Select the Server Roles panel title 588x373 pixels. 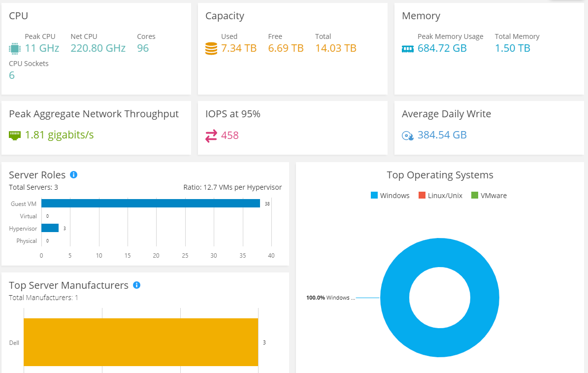tap(37, 174)
